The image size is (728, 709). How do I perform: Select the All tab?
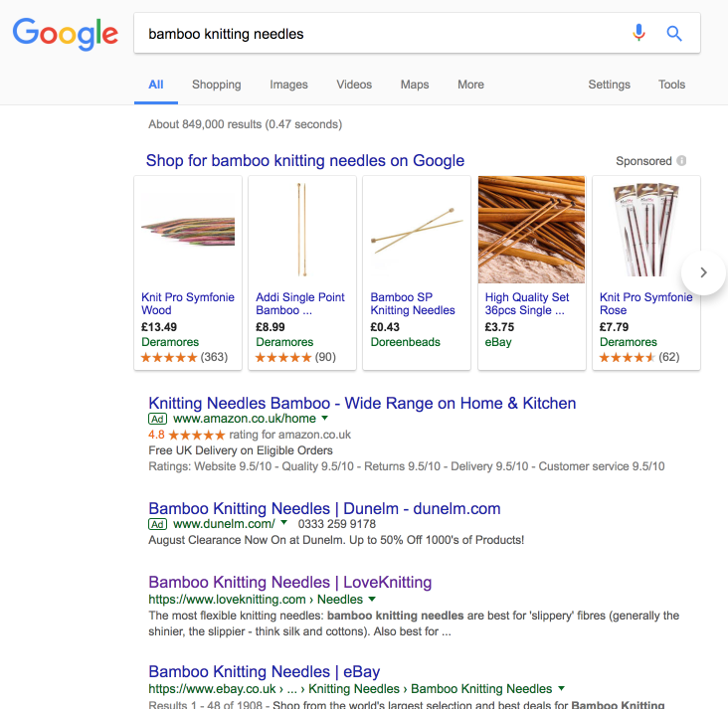point(156,85)
